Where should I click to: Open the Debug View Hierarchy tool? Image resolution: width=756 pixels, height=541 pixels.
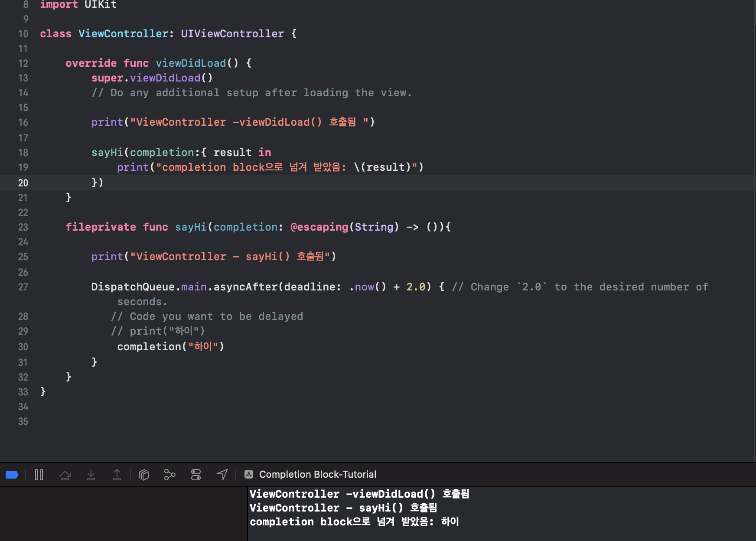[144, 475]
